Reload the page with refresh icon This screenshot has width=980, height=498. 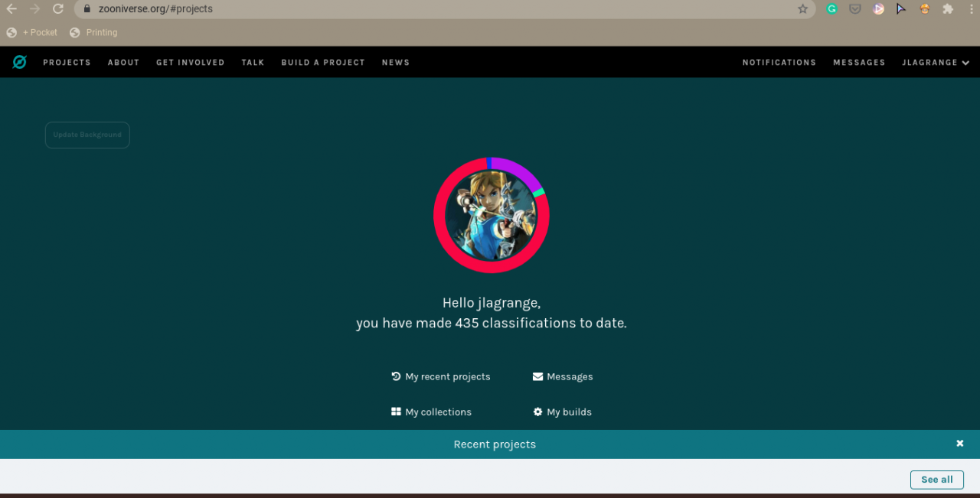pos(58,9)
